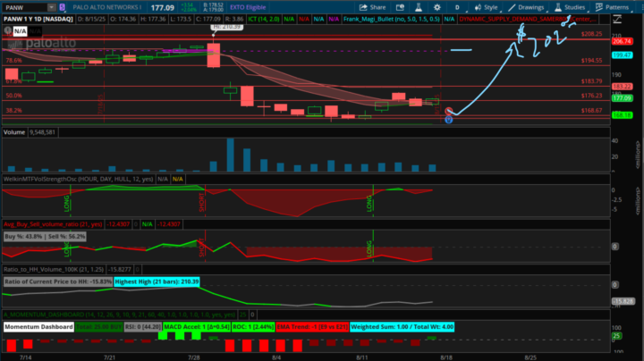This screenshot has height=361, width=644.
Task: Click DYNAMIC_SUPPLY_DEMAND study label
Action: pyautogui.click(x=528, y=19)
